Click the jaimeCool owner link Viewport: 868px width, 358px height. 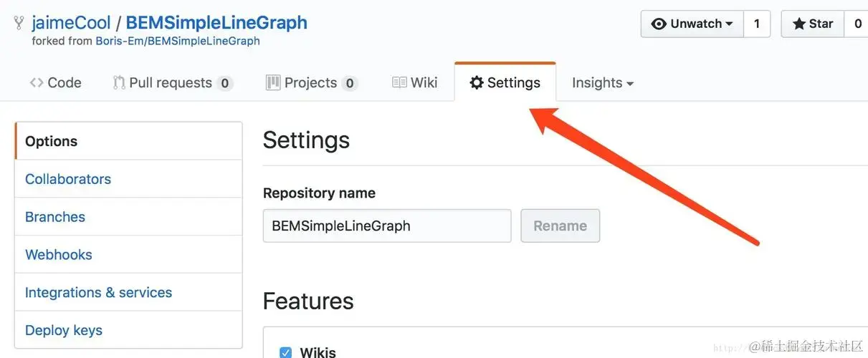[x=71, y=23]
